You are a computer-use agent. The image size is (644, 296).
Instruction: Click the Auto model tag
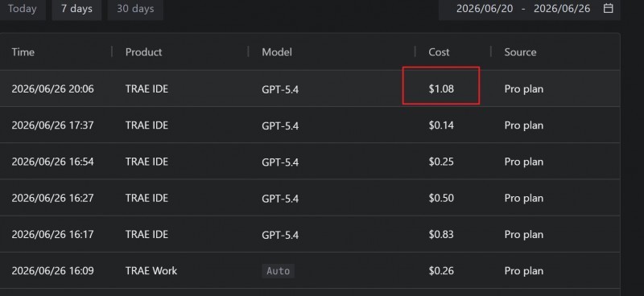278,271
